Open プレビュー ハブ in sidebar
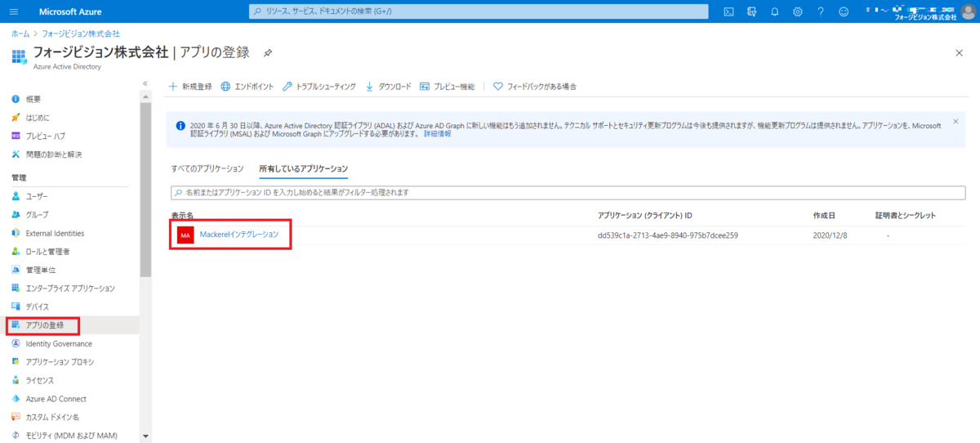Image resolution: width=980 pixels, height=443 pixels. pyautogui.click(x=46, y=136)
